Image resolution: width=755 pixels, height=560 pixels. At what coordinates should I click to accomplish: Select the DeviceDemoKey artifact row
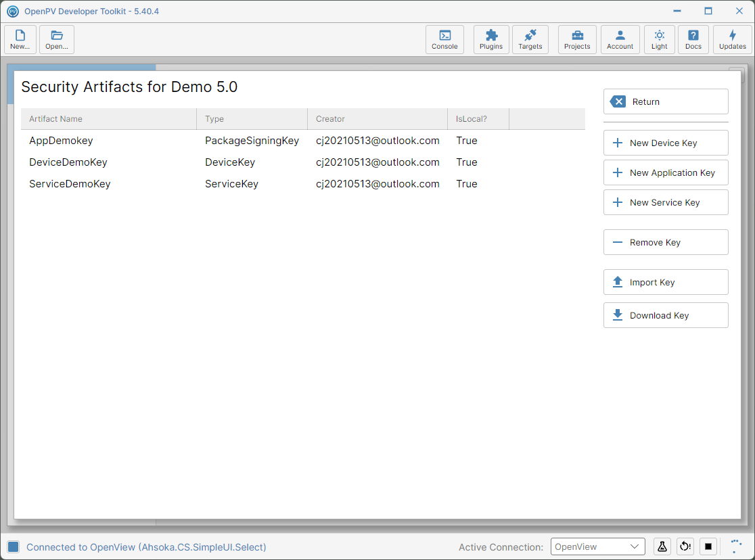(303, 162)
